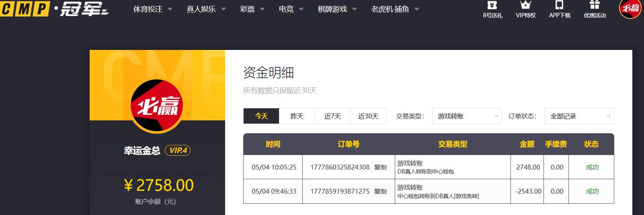Viewport: 644px width, 215px height.
Task: Open 交易类型 dropdown showing 游戏转账
Action: 467,116
